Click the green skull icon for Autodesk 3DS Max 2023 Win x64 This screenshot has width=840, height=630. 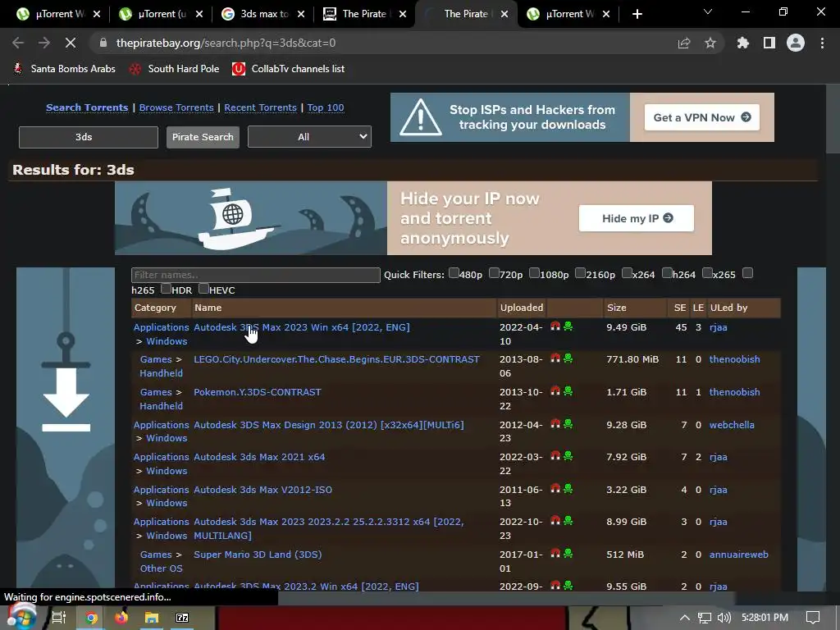point(568,326)
